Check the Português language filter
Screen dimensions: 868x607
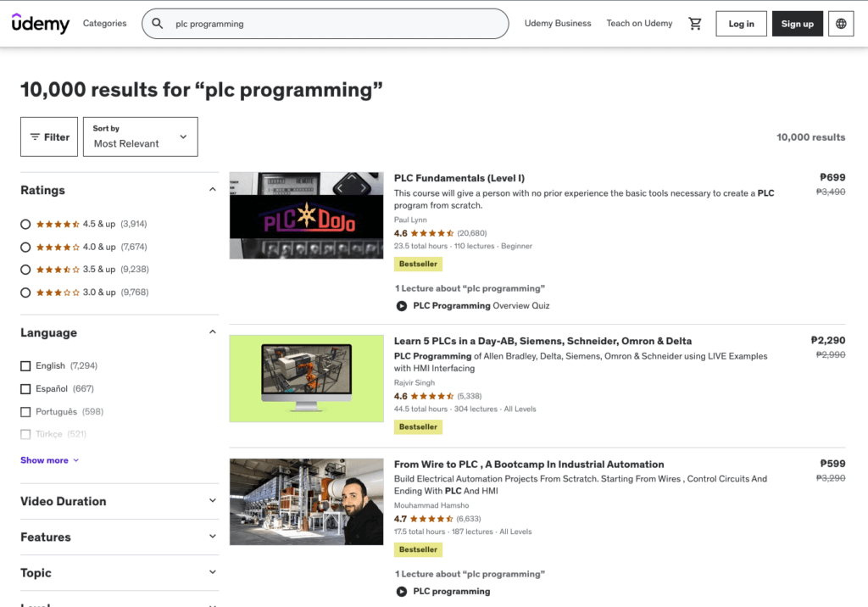24,411
